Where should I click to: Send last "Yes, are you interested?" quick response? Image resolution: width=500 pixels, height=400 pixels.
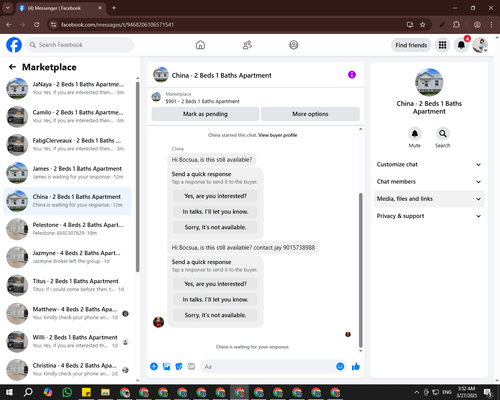pyautogui.click(x=215, y=284)
